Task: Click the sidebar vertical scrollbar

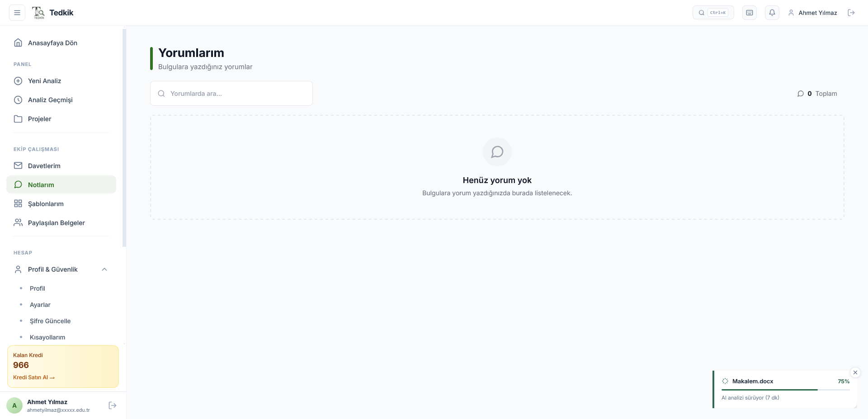Action: [x=124, y=138]
